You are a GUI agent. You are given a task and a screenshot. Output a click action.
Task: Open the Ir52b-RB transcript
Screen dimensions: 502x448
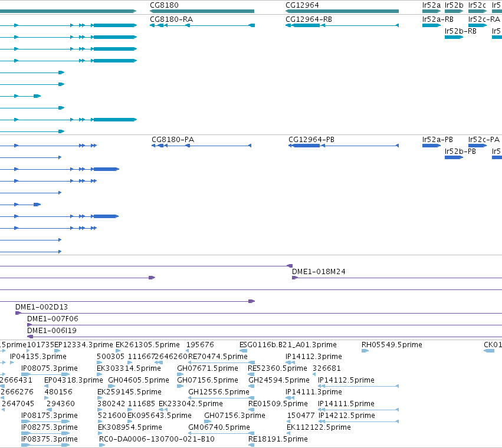tap(454, 37)
